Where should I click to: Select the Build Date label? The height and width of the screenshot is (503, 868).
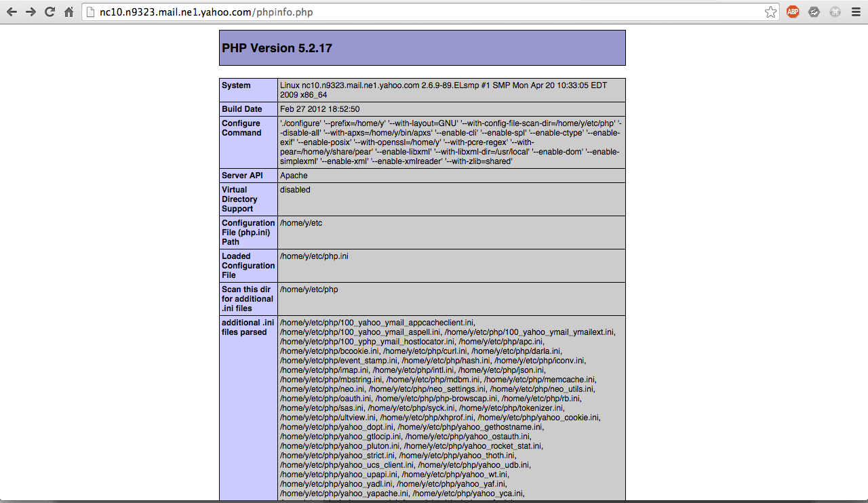(241, 109)
